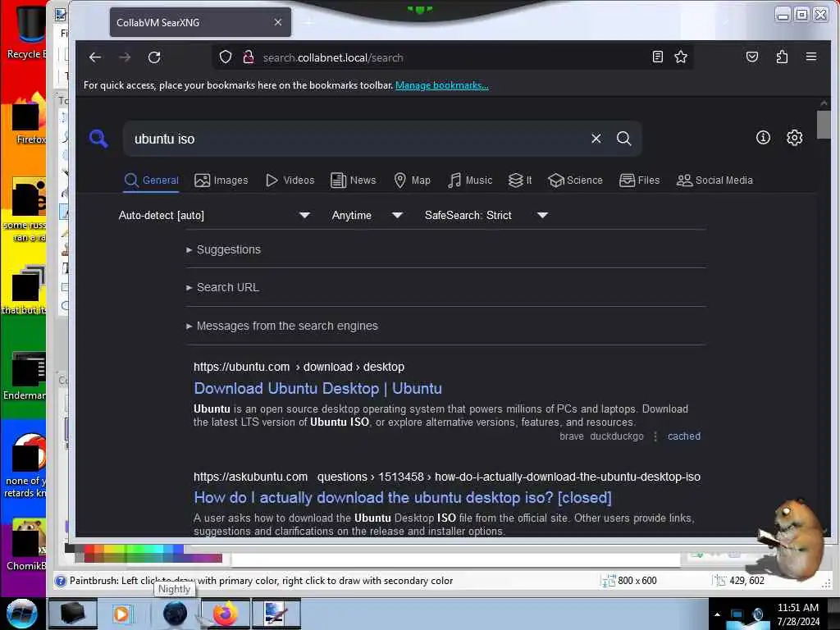Click the ubuntu.com download desktop URL
840x630 pixels.
pyautogui.click(x=299, y=367)
